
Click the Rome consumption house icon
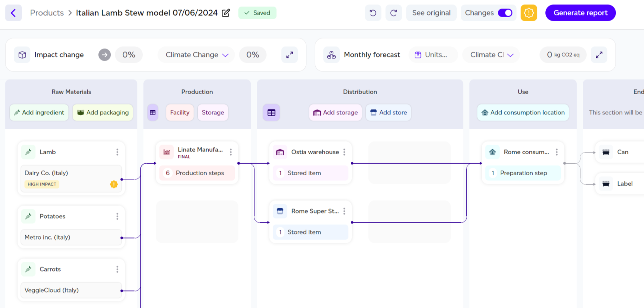(492, 152)
